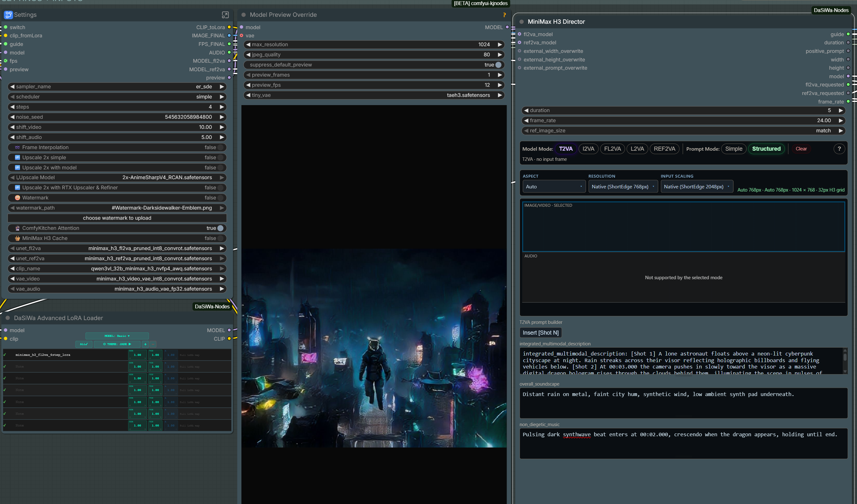The width and height of the screenshot is (857, 504).
Task: Select the REF2VA model mode
Action: 664,149
